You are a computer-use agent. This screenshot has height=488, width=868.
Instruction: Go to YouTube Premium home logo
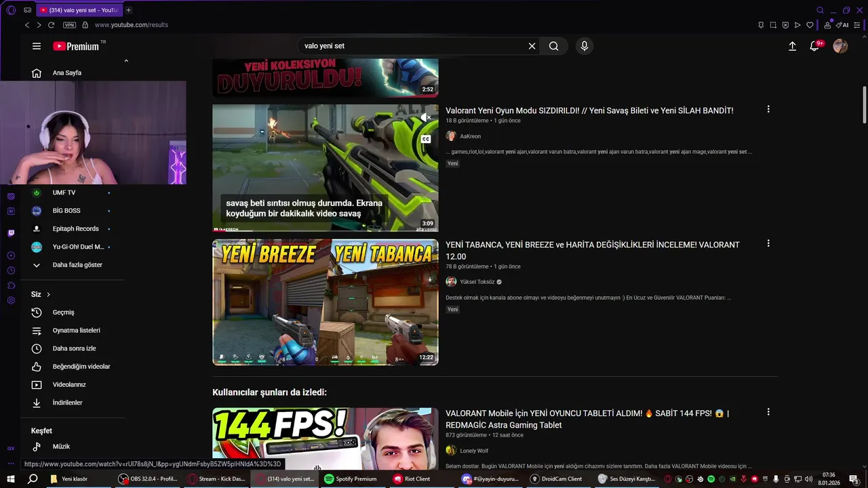76,46
